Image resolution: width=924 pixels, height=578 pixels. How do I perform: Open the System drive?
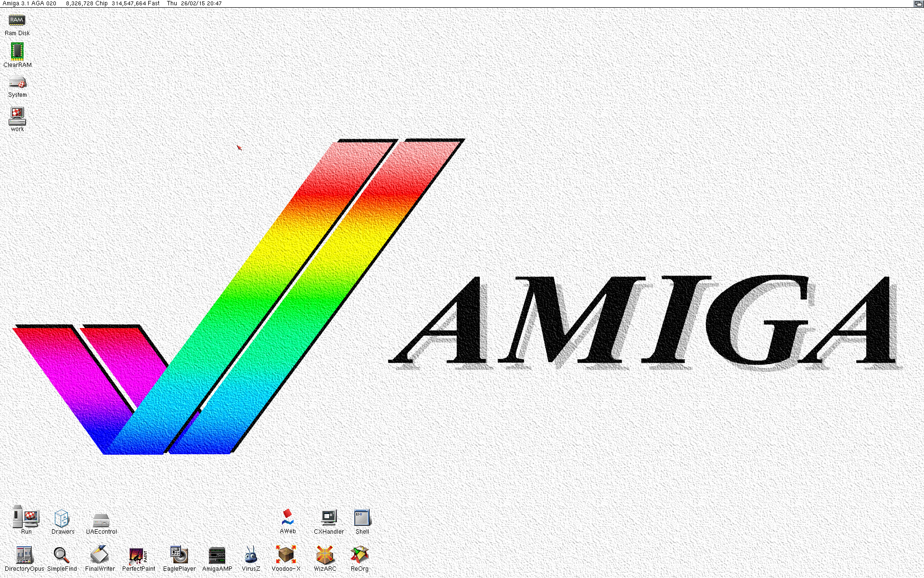click(17, 83)
